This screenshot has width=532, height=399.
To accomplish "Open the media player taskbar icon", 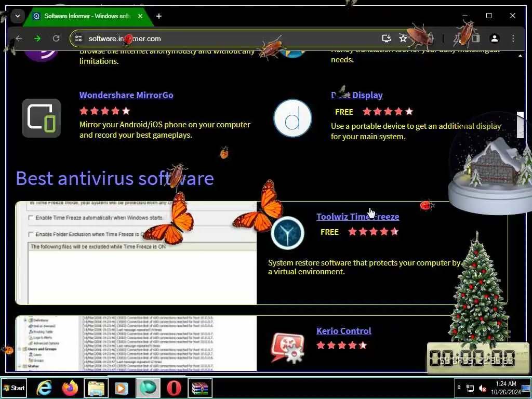I will coord(122,388).
